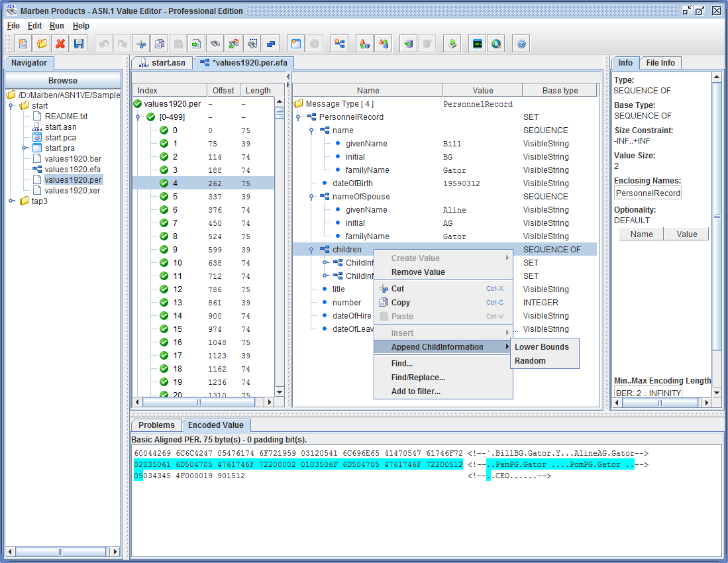
Task: Choose Find/Replace... in context menu
Action: click(x=443, y=378)
